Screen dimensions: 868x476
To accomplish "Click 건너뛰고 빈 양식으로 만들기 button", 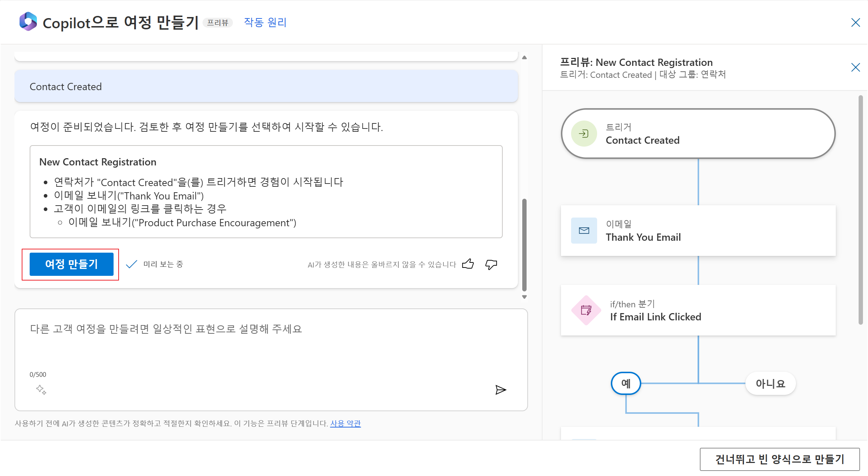I will click(x=779, y=459).
